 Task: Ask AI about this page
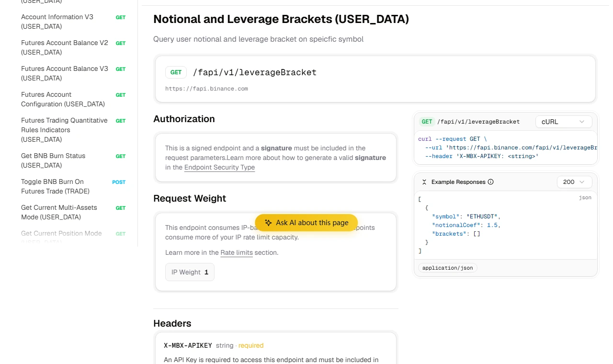point(306,223)
